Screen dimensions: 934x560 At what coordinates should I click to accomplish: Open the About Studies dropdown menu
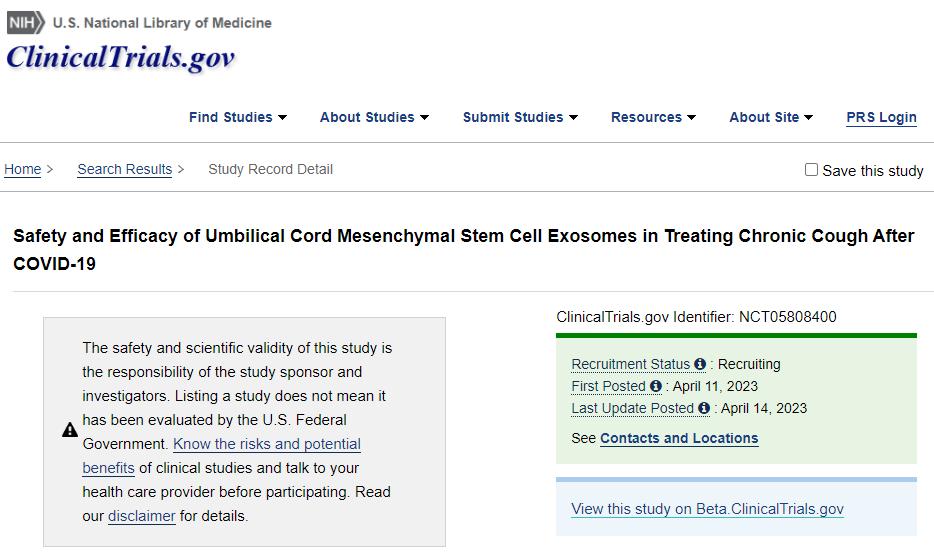pos(374,117)
